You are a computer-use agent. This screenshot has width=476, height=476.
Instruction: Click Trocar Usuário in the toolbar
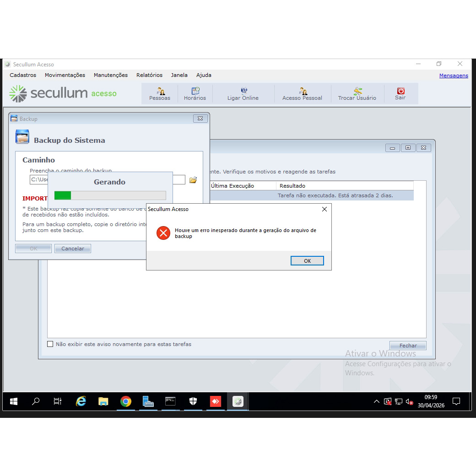click(357, 94)
